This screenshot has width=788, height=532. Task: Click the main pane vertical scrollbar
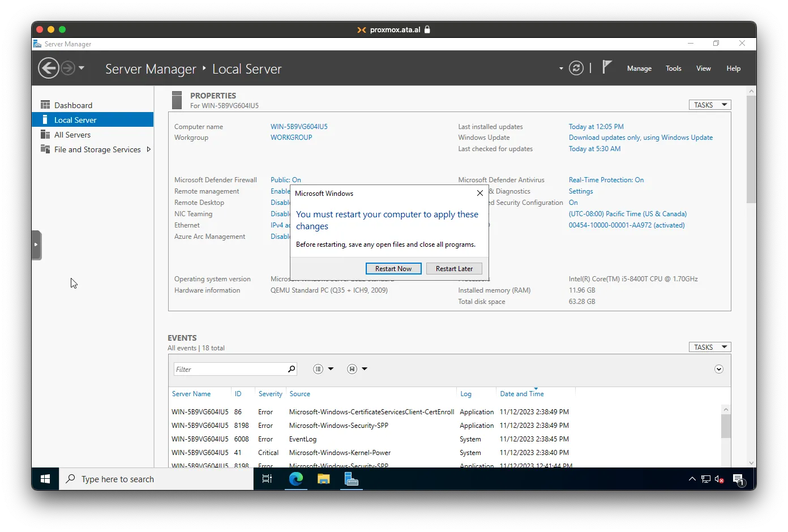coord(751,149)
